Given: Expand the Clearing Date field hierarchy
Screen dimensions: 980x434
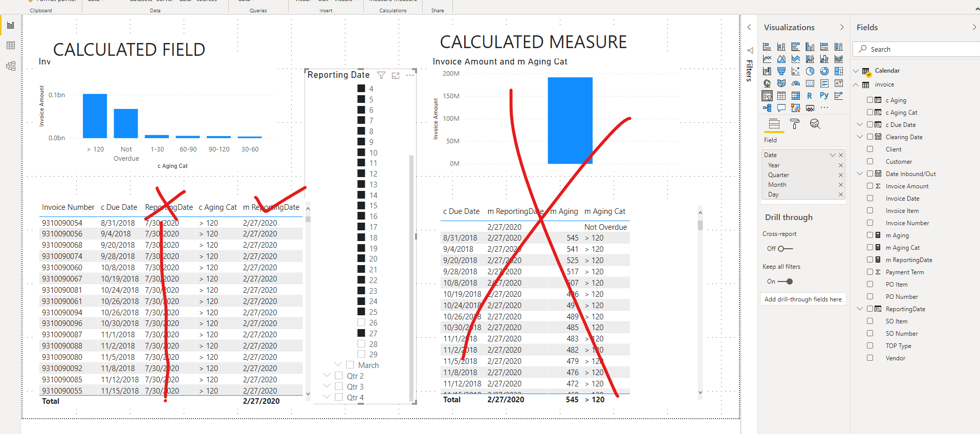Looking at the screenshot, I should point(860,137).
